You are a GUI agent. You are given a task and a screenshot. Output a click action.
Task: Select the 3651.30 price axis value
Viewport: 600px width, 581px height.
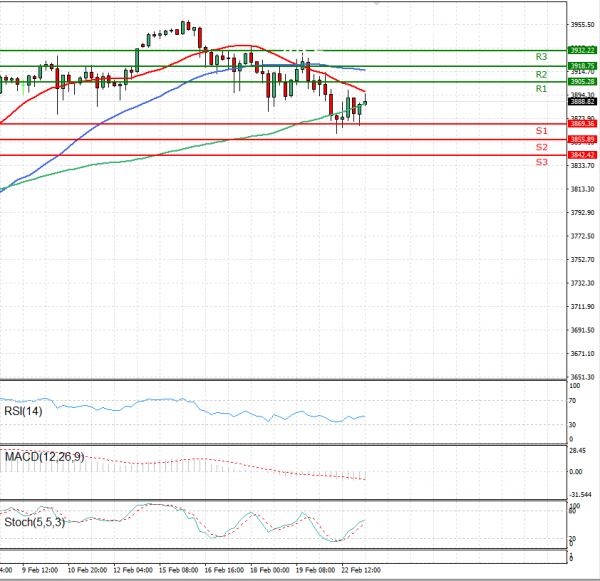tap(582, 377)
